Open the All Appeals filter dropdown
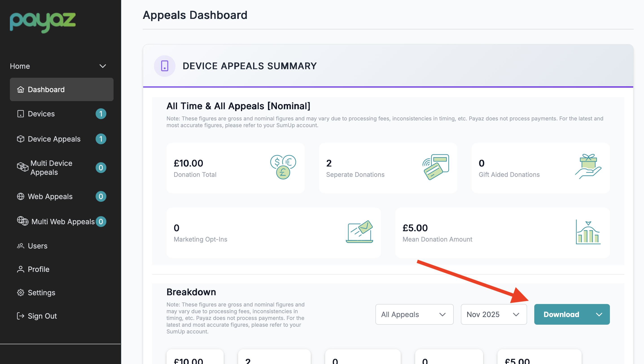The height and width of the screenshot is (364, 644). coord(414,314)
